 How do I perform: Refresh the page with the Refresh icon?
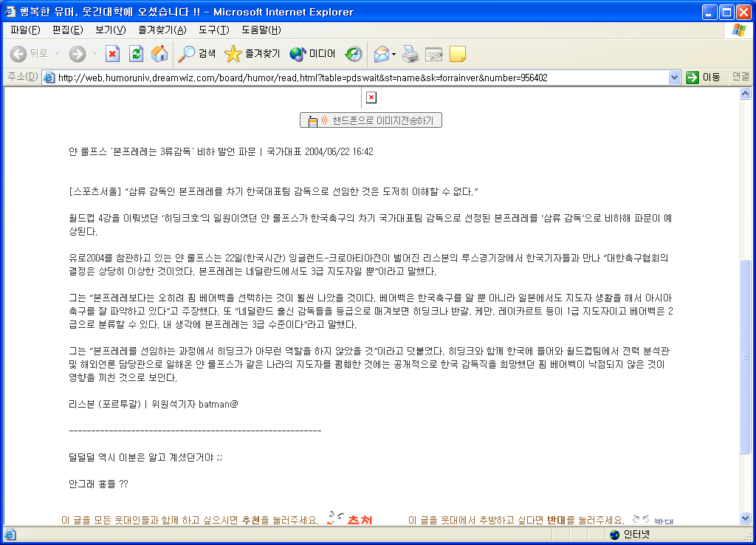(x=136, y=53)
